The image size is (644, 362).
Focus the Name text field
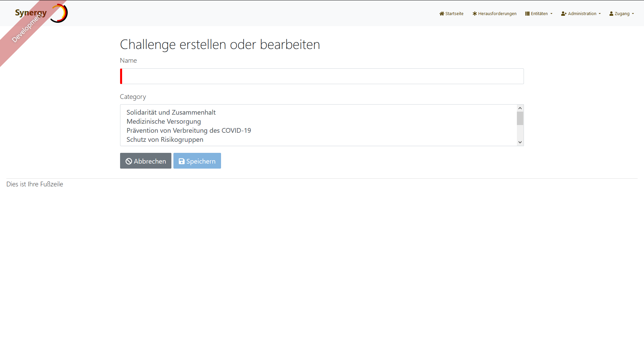322,76
